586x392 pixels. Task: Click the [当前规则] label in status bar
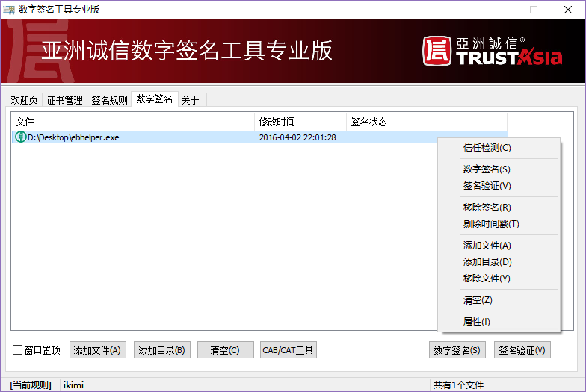(31, 385)
